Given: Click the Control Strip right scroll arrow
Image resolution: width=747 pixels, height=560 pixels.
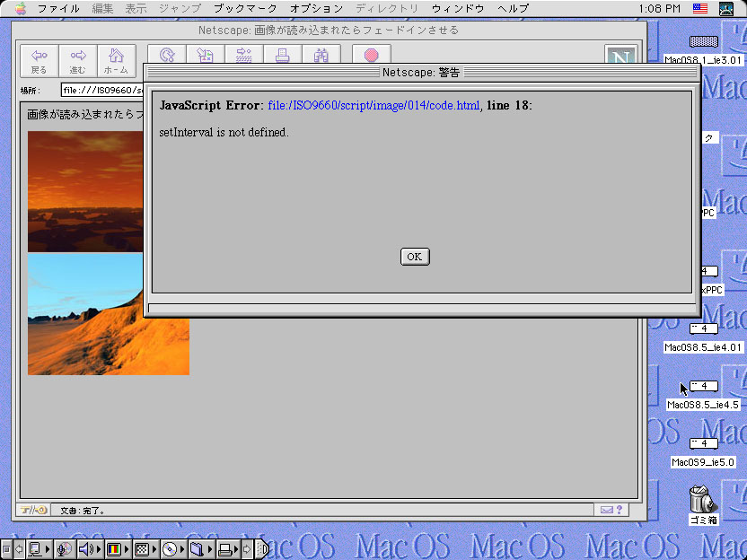Looking at the screenshot, I should tap(248, 549).
